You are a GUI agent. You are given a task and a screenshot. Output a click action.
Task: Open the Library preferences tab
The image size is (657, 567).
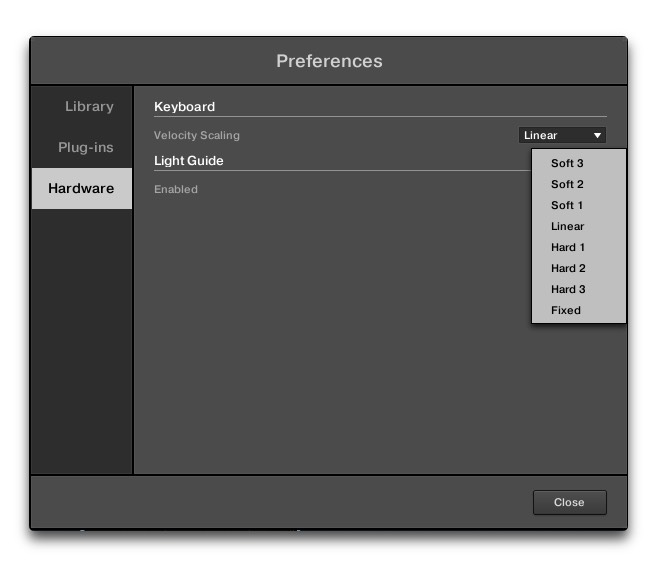pyautogui.click(x=82, y=106)
